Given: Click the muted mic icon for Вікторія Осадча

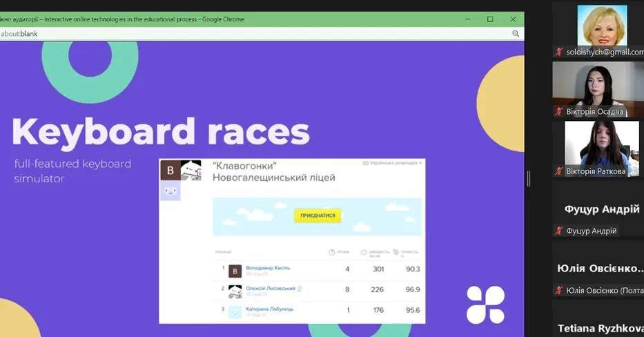Looking at the screenshot, I should [x=559, y=111].
